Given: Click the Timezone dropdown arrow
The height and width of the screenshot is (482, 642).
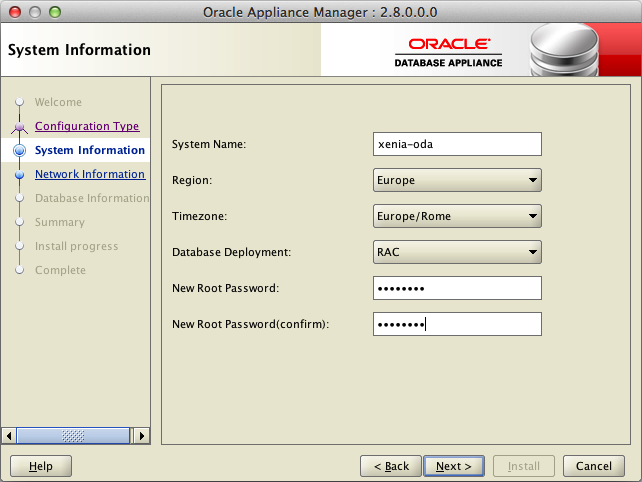Looking at the screenshot, I should [532, 216].
